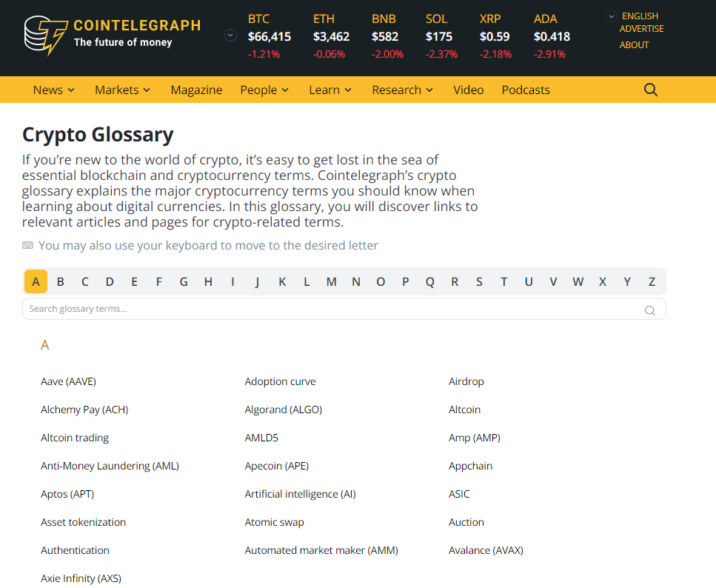716x588 pixels.
Task: Open the Avalance (AVAX) term
Action: pos(486,550)
